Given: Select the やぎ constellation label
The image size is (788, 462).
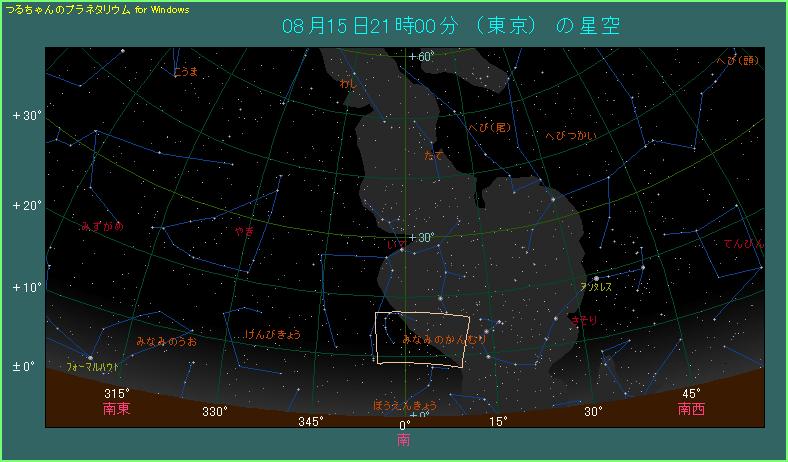Looking at the screenshot, I should coord(244,231).
